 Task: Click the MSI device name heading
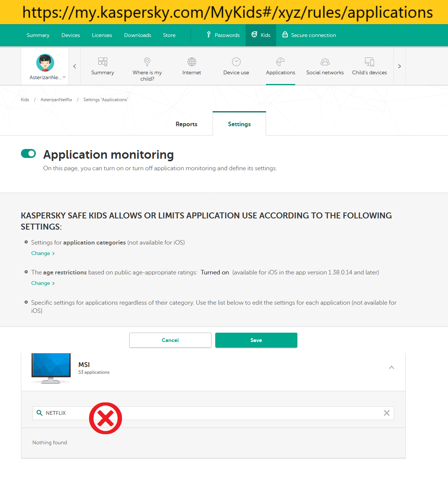(x=84, y=364)
